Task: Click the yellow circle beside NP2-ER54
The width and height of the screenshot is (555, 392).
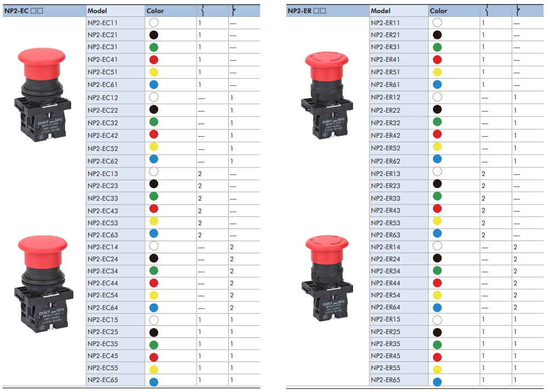Action: [x=437, y=296]
